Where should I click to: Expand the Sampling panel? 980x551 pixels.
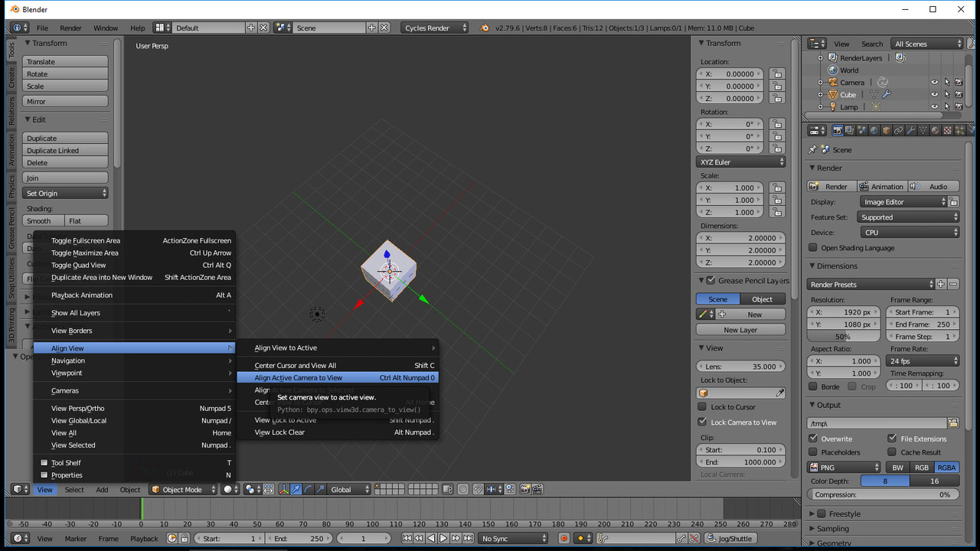pos(831,529)
